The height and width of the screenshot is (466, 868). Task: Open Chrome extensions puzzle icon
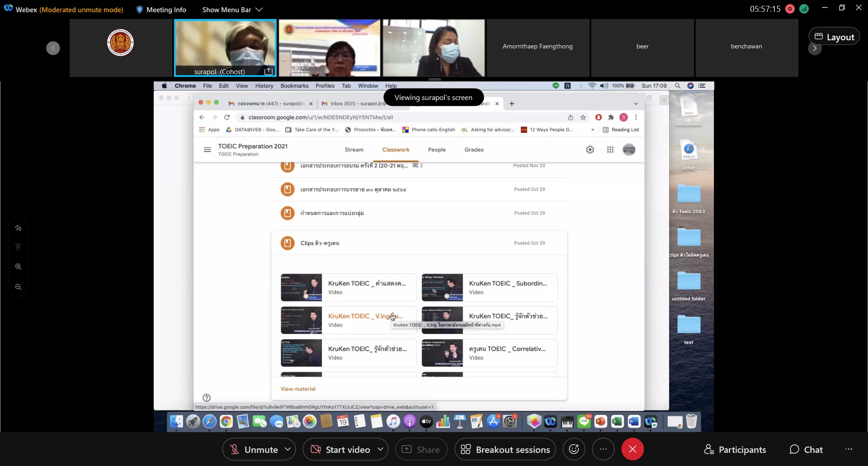(x=611, y=117)
